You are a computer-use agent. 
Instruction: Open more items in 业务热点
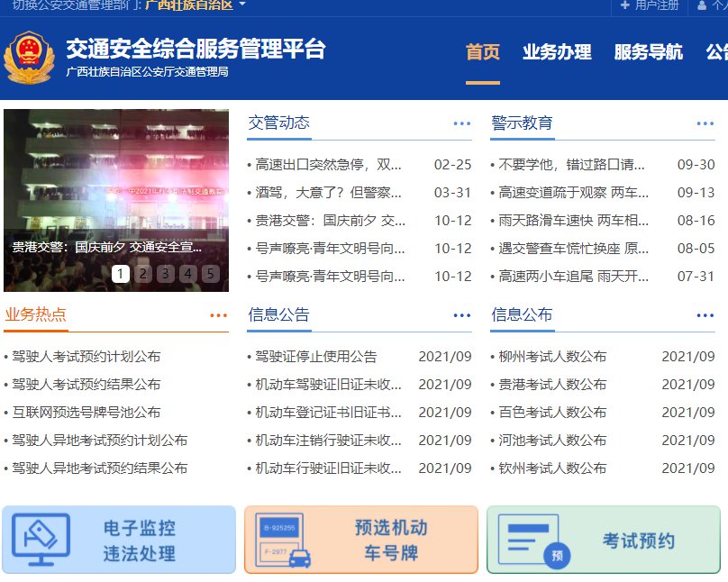tap(219, 315)
